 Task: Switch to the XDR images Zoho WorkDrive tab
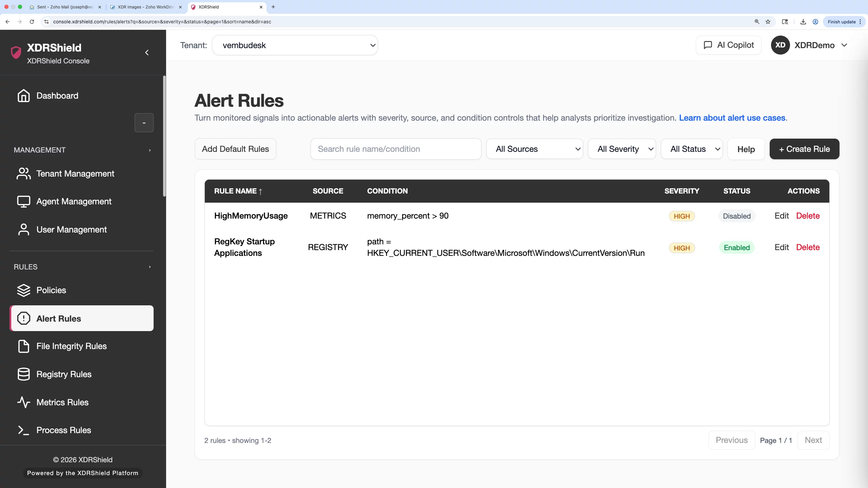146,7
